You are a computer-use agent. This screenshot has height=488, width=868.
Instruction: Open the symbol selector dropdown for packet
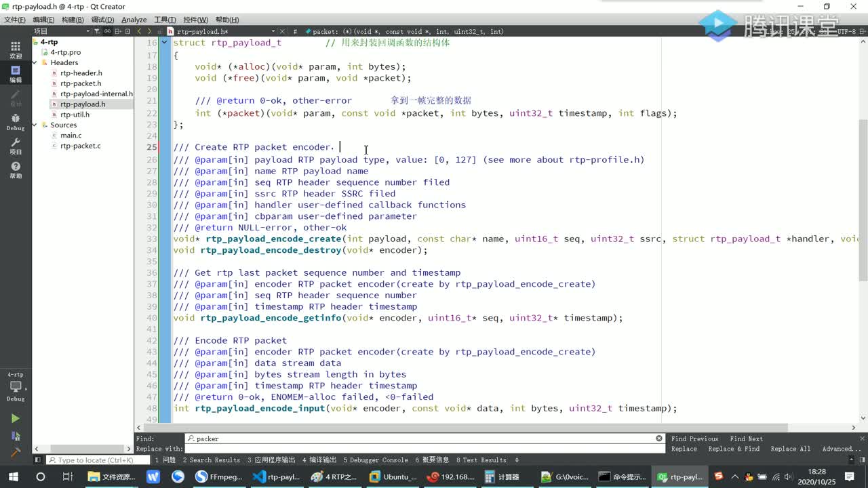(407, 31)
